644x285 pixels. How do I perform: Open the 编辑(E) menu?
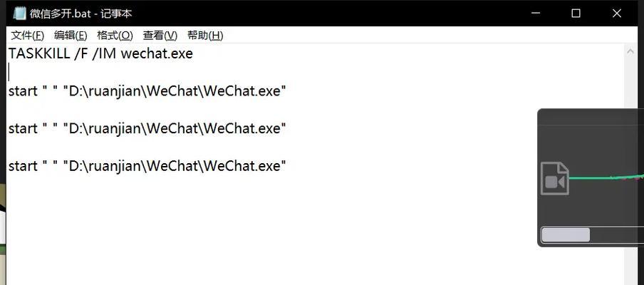click(71, 36)
